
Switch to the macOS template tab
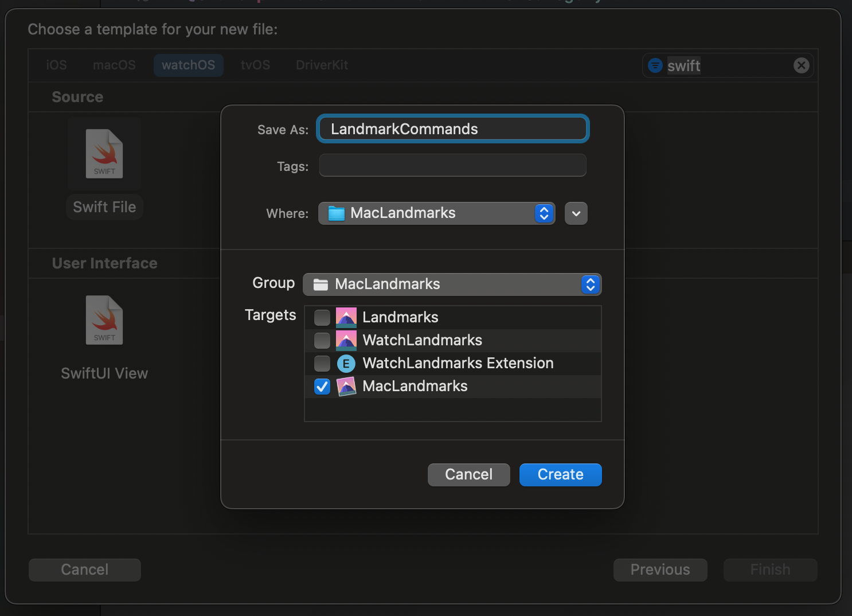(x=114, y=65)
